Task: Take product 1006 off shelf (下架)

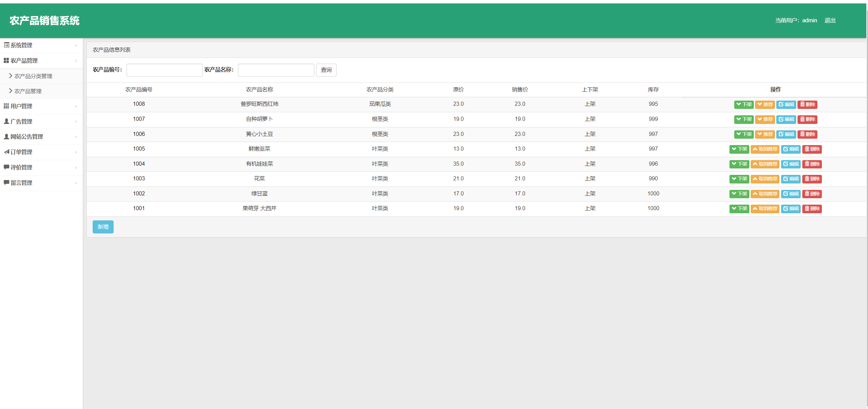Action: [x=744, y=134]
